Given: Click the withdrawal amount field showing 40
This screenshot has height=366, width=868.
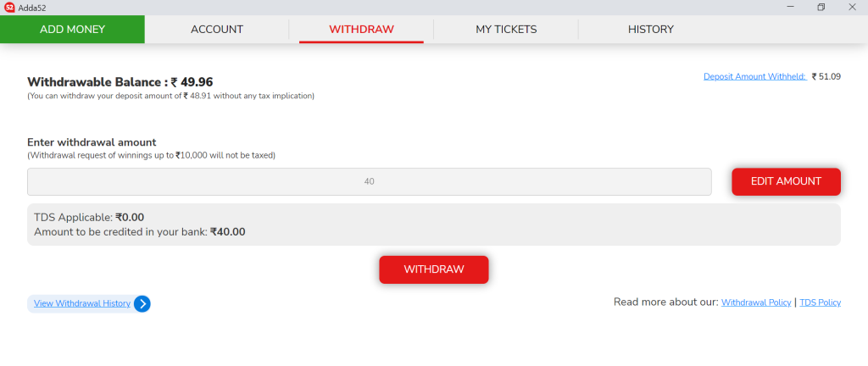Looking at the screenshot, I should [x=370, y=181].
